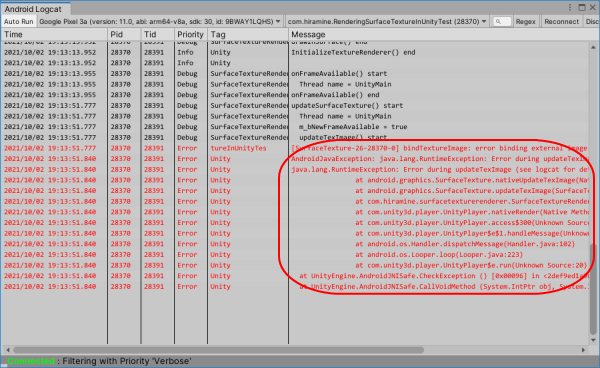Image resolution: width=600 pixels, height=368 pixels.
Task: Click the green Connected status text
Action: (31, 361)
